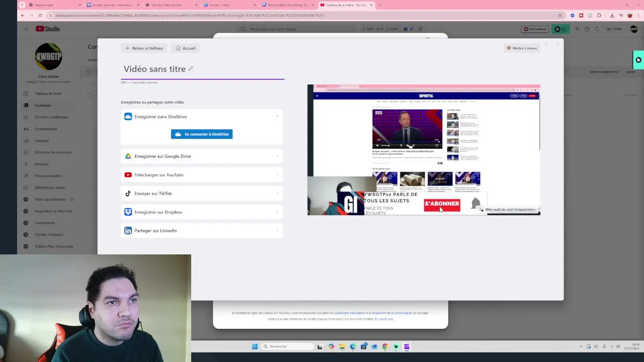Viewport: 644px width, 362px height.
Task: Click the TikTok icon
Action: coord(128,194)
